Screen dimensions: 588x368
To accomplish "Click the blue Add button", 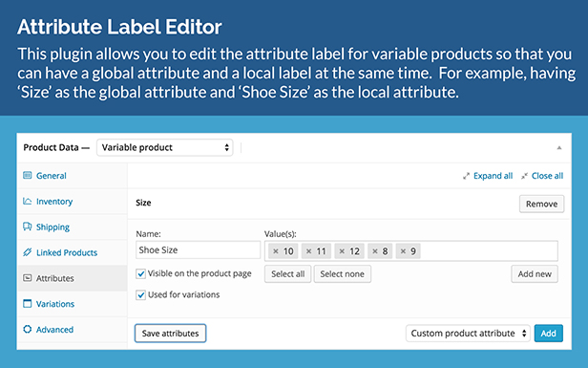I will pos(548,333).
